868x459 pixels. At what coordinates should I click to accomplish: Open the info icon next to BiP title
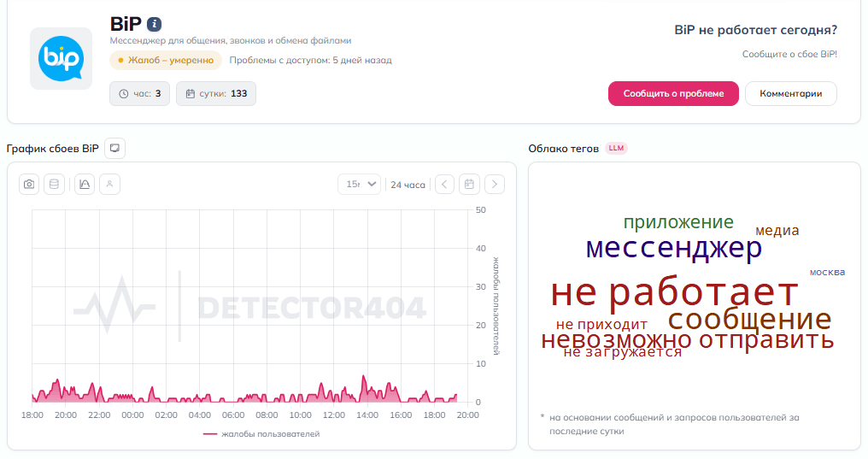tap(154, 25)
